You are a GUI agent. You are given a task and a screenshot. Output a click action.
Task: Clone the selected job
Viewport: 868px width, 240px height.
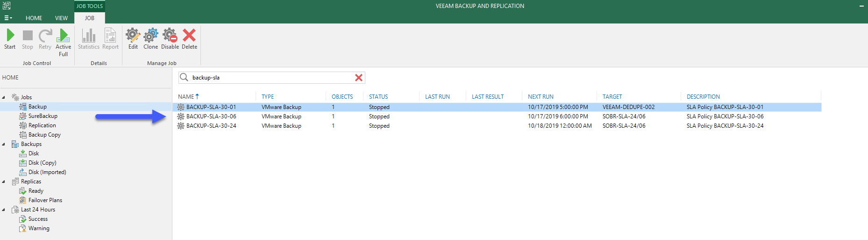[x=150, y=39]
